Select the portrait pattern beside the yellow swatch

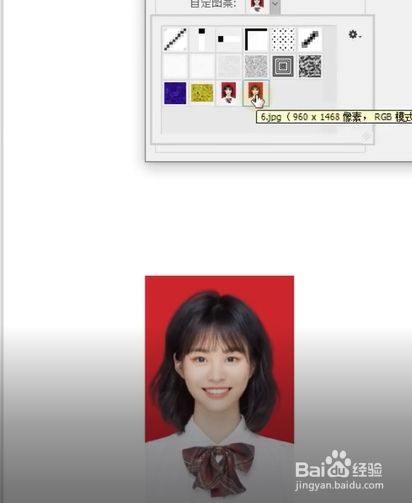[x=229, y=93]
